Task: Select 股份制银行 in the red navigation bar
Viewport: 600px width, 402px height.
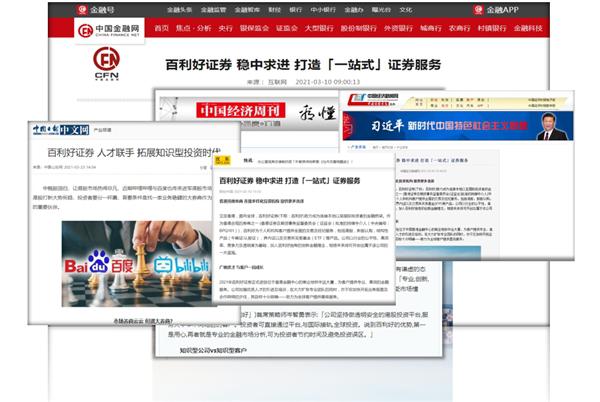Action: [x=359, y=28]
